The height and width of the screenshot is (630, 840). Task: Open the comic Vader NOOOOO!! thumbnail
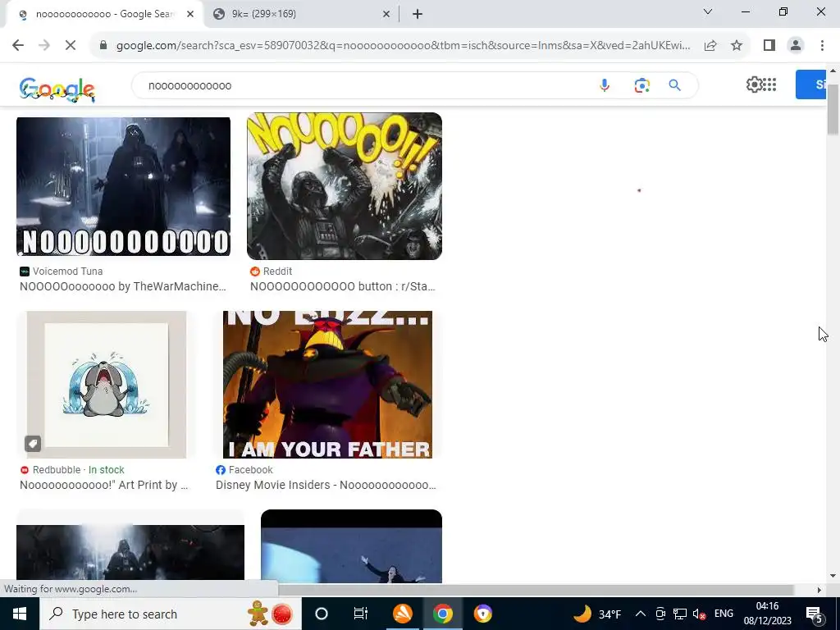(x=344, y=186)
